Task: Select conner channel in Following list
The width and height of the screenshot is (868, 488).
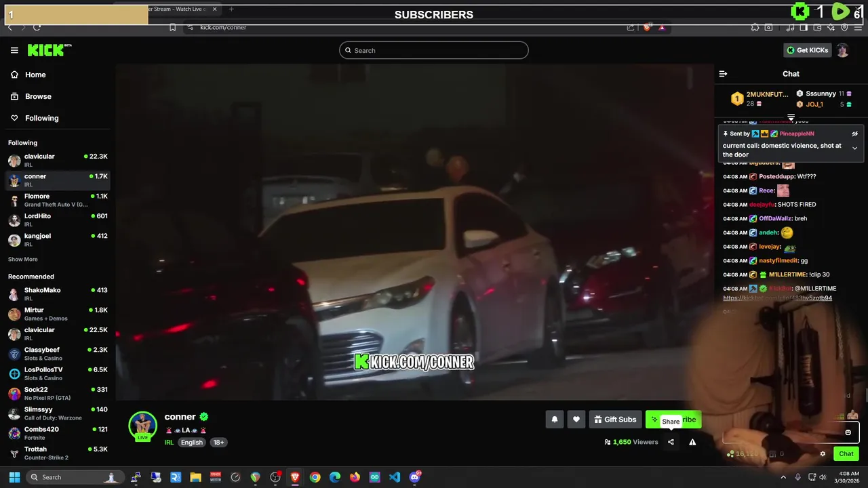Action: [x=58, y=180]
